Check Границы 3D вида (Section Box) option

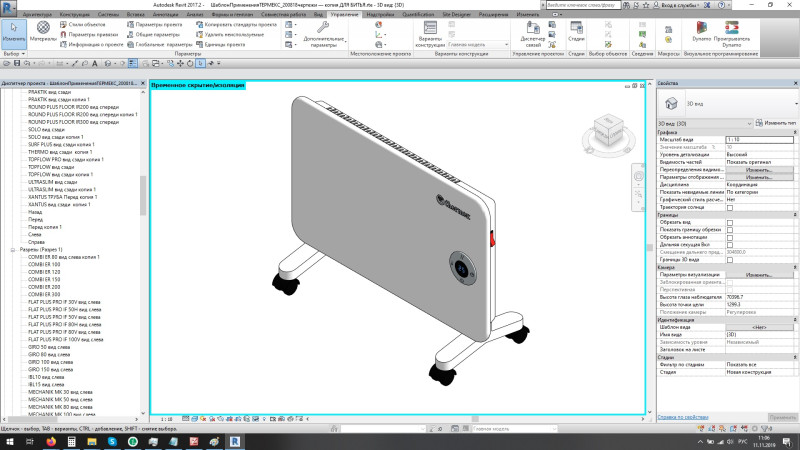coord(729,259)
